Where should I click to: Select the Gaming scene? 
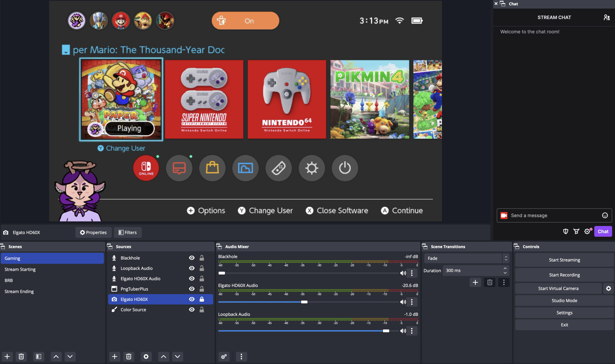coord(52,258)
